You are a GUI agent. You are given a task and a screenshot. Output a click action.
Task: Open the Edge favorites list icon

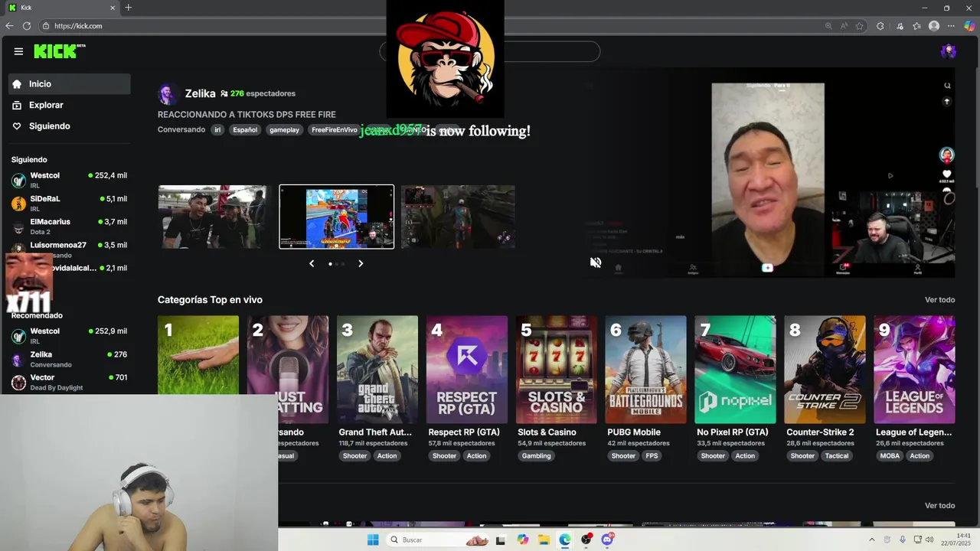click(x=916, y=26)
